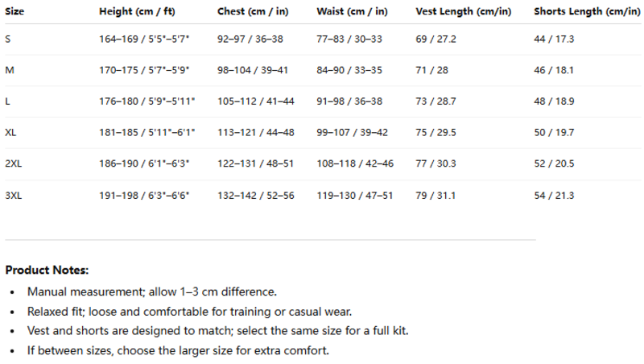
Task: Select the Vest Length (cm/in) header
Action: pyautogui.click(x=464, y=11)
